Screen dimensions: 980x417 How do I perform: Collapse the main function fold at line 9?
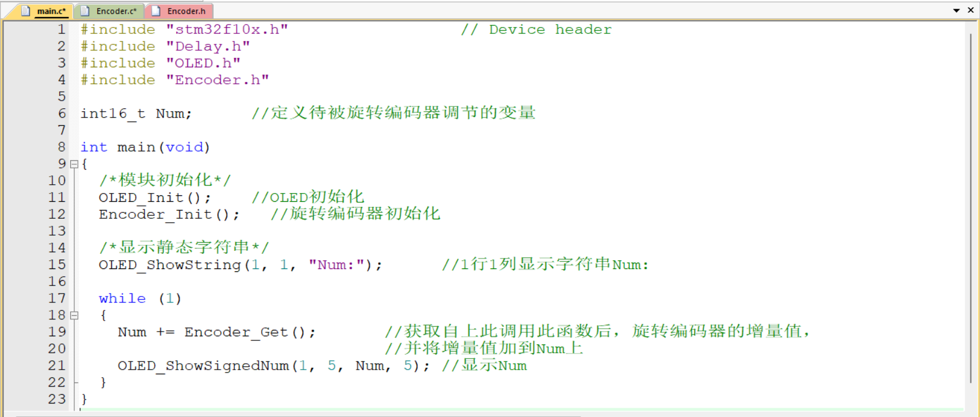(x=74, y=164)
